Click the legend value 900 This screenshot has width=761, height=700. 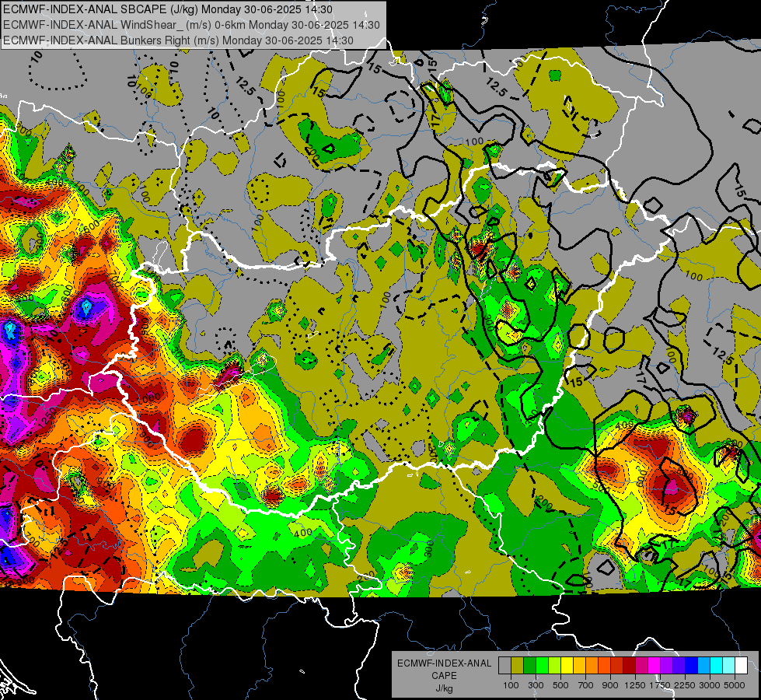tap(610, 685)
